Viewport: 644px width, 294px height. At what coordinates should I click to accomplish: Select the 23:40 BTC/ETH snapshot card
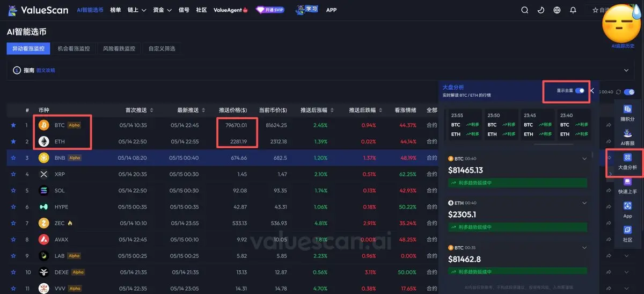point(574,125)
